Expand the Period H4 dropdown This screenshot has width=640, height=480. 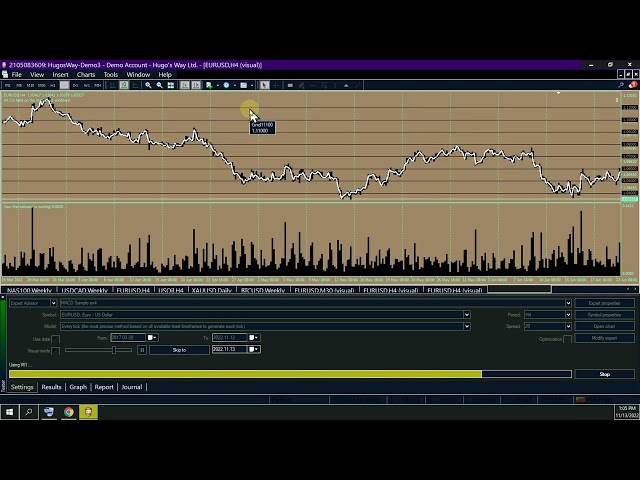[x=568, y=314]
